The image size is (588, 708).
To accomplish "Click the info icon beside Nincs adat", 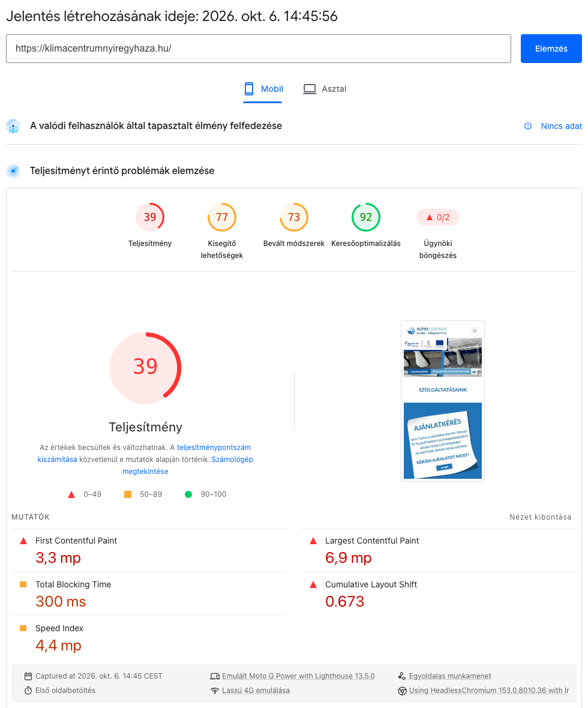I will pos(527,126).
